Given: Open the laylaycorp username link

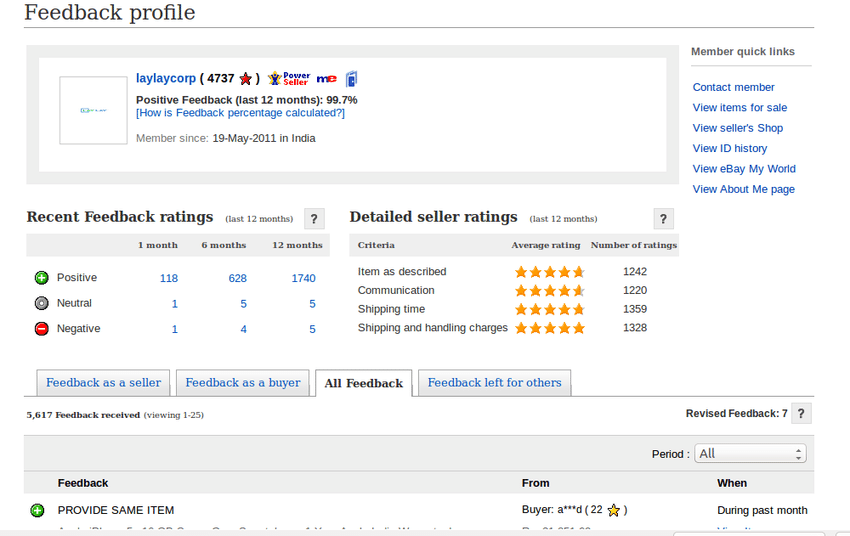Looking at the screenshot, I should [166, 79].
